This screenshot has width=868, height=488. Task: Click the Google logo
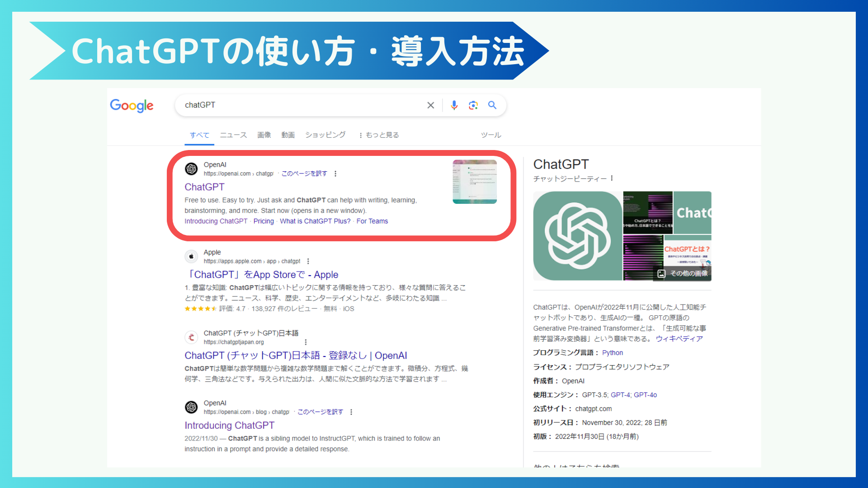[132, 106]
